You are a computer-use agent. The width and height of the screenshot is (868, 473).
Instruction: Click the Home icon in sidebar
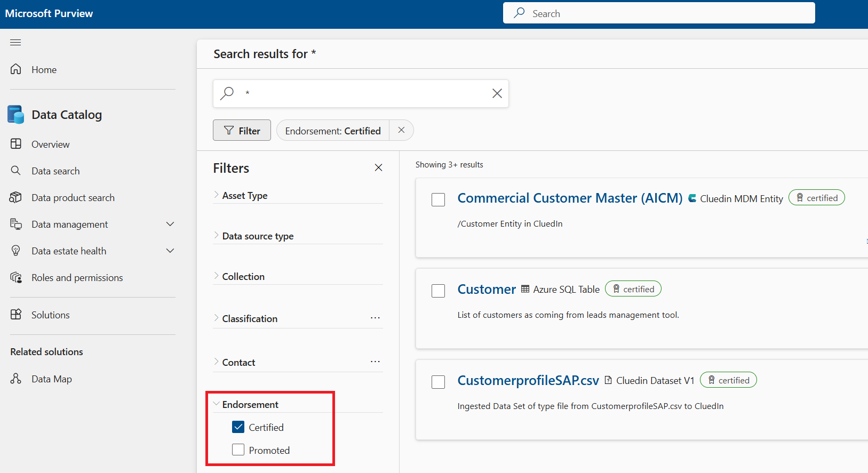coord(16,69)
